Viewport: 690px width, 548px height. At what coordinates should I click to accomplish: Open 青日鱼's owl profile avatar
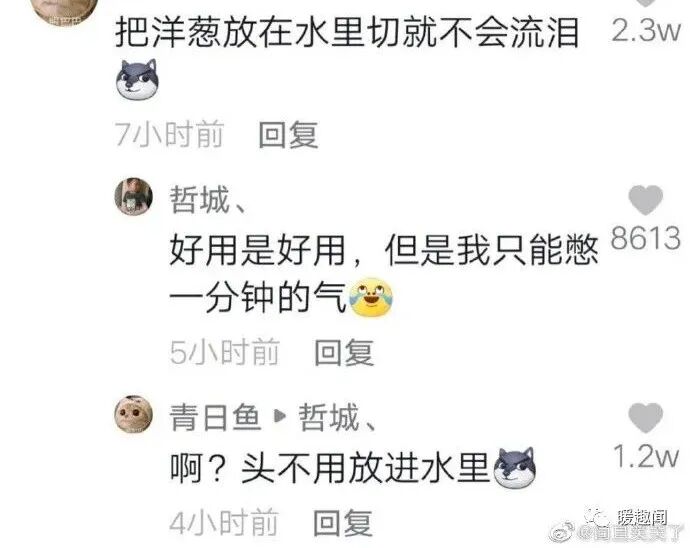(x=134, y=414)
